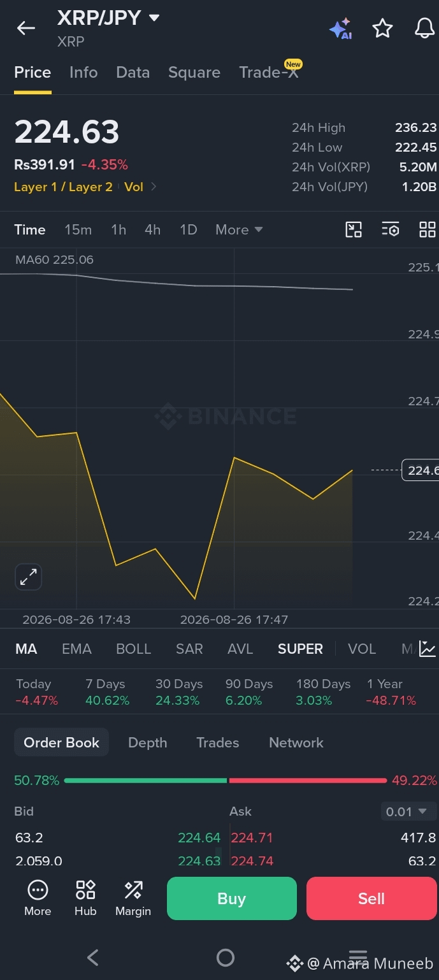Switch to the Info tab
The height and width of the screenshot is (980, 439).
pyautogui.click(x=83, y=73)
